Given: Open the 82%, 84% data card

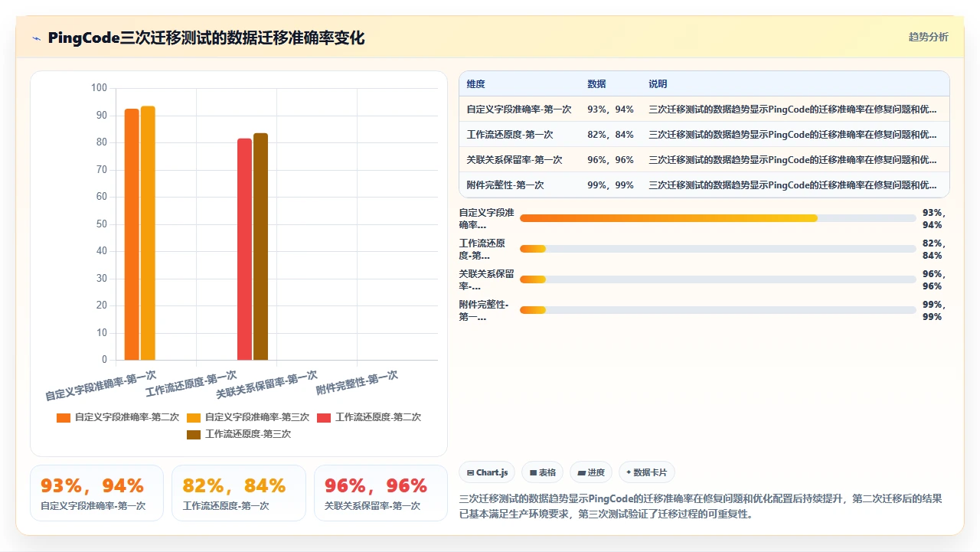Looking at the screenshot, I should 239,493.
